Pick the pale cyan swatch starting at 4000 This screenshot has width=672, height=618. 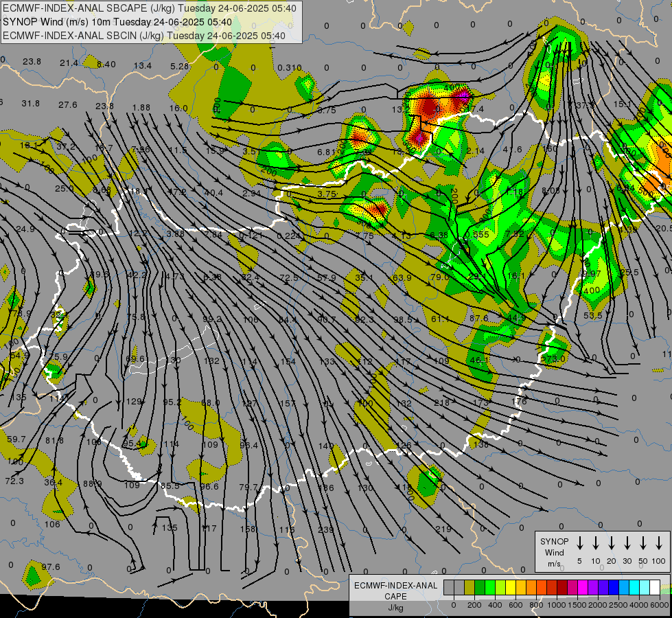click(x=644, y=588)
